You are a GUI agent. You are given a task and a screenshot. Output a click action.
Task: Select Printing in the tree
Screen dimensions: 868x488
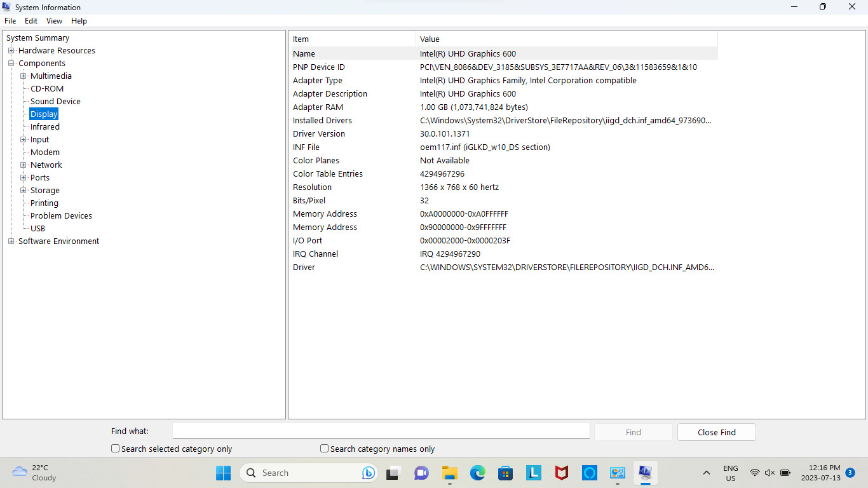(x=44, y=203)
